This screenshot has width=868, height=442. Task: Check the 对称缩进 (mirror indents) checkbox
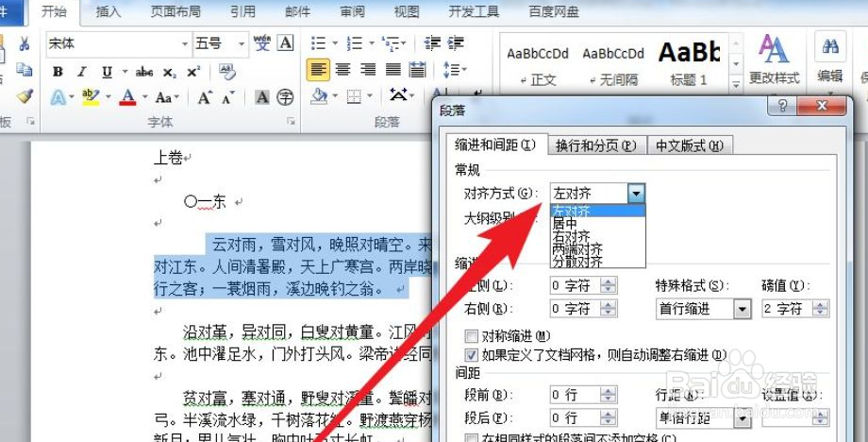tap(472, 335)
